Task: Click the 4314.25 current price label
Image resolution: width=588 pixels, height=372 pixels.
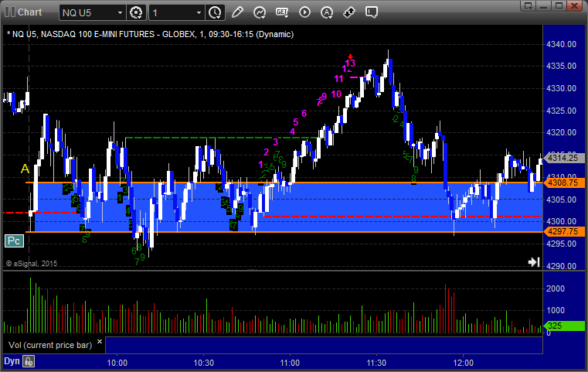Action: click(x=564, y=158)
